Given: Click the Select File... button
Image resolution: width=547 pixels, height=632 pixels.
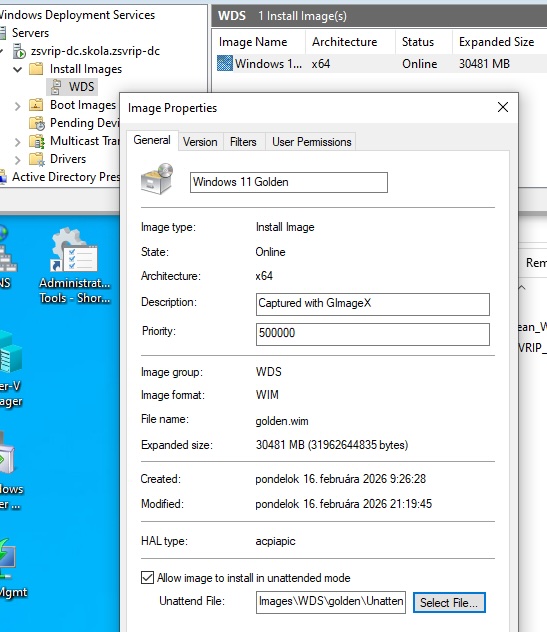Looking at the screenshot, I should 449,603.
